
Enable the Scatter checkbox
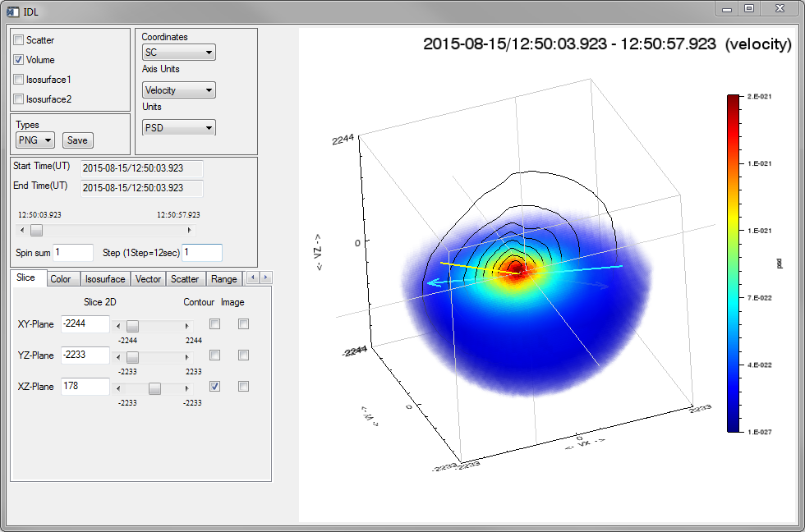pyautogui.click(x=19, y=40)
